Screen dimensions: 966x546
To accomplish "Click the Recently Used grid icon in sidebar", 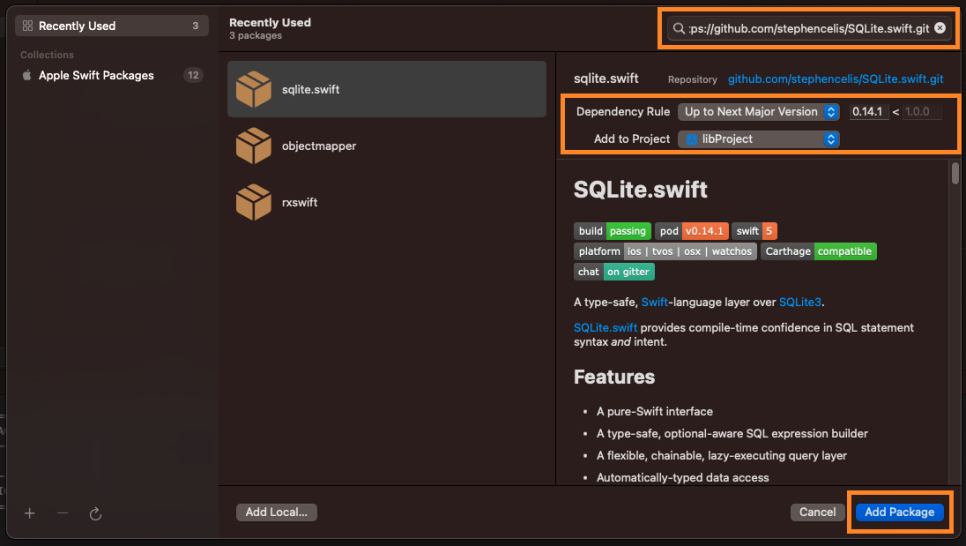I will pyautogui.click(x=27, y=26).
